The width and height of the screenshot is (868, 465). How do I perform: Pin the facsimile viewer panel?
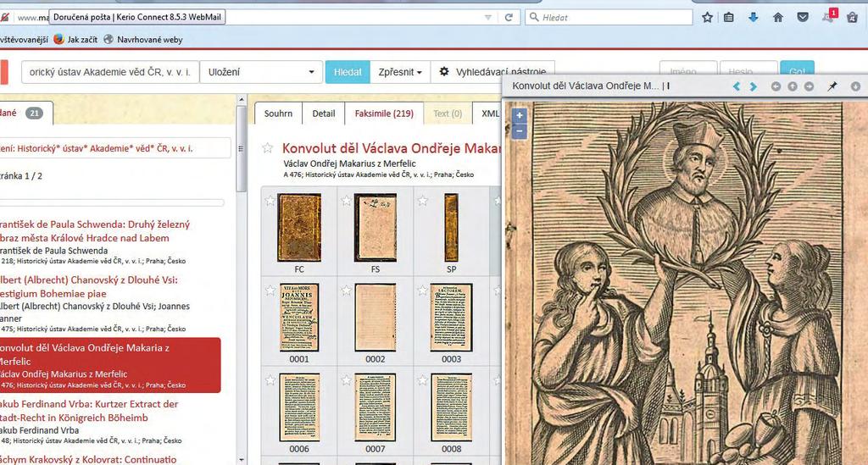[x=832, y=86]
